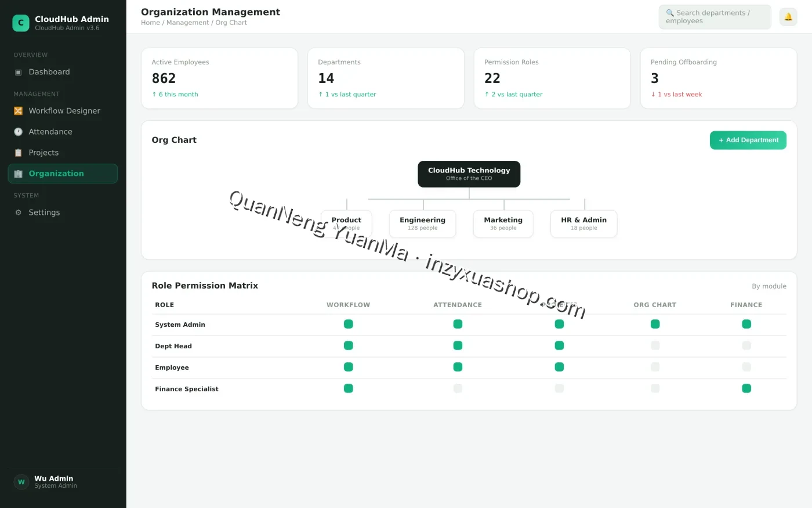The width and height of the screenshot is (812, 508).
Task: Click the System Admin role name
Action: (x=180, y=325)
